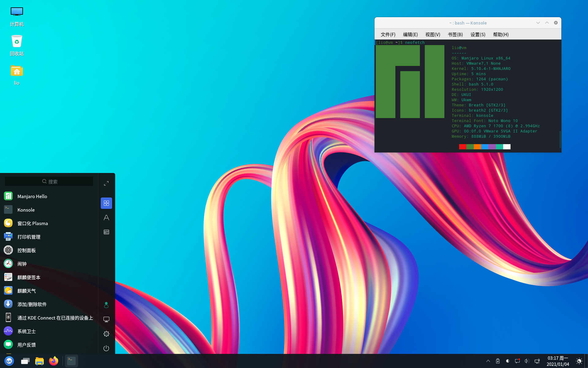Open the file manager in the taskbar

tap(40, 361)
